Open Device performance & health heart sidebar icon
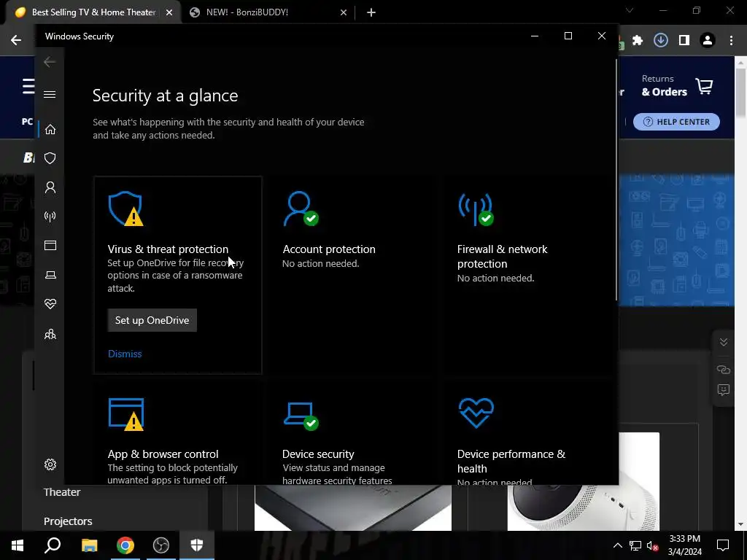The height and width of the screenshot is (560, 747). [x=50, y=304]
